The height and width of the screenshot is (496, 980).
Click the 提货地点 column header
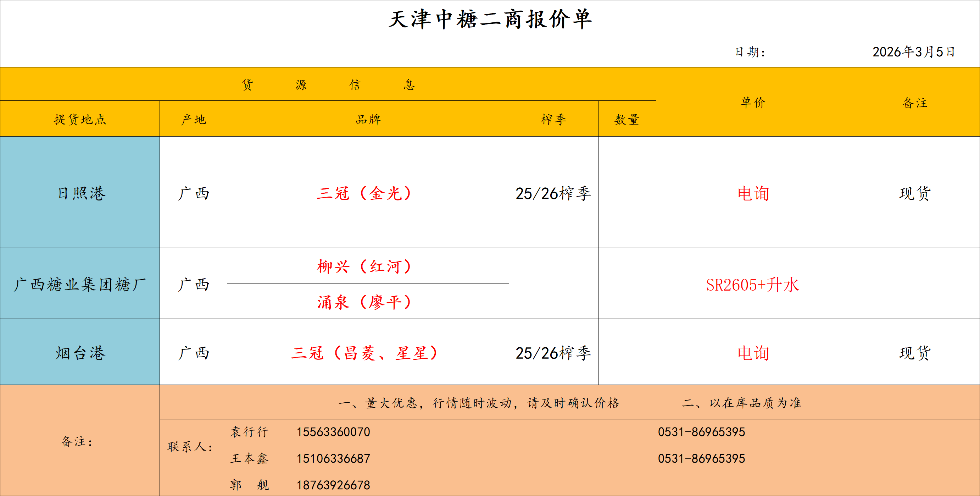click(x=80, y=119)
